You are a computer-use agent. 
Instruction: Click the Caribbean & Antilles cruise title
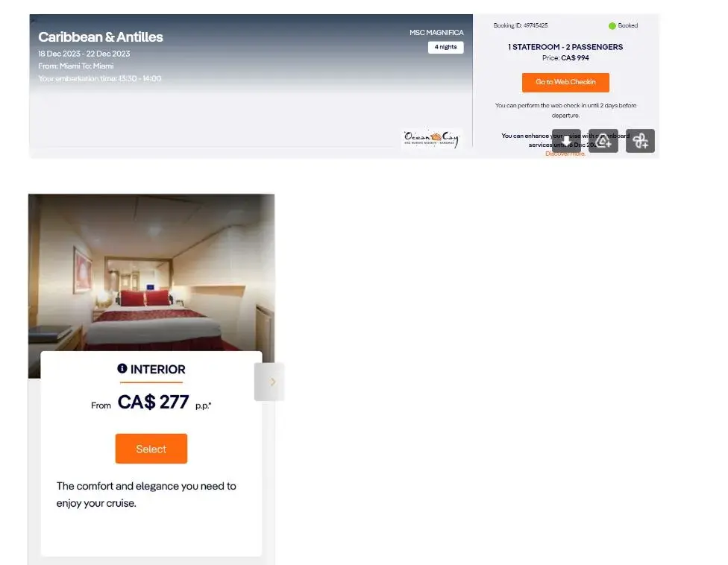pos(100,37)
